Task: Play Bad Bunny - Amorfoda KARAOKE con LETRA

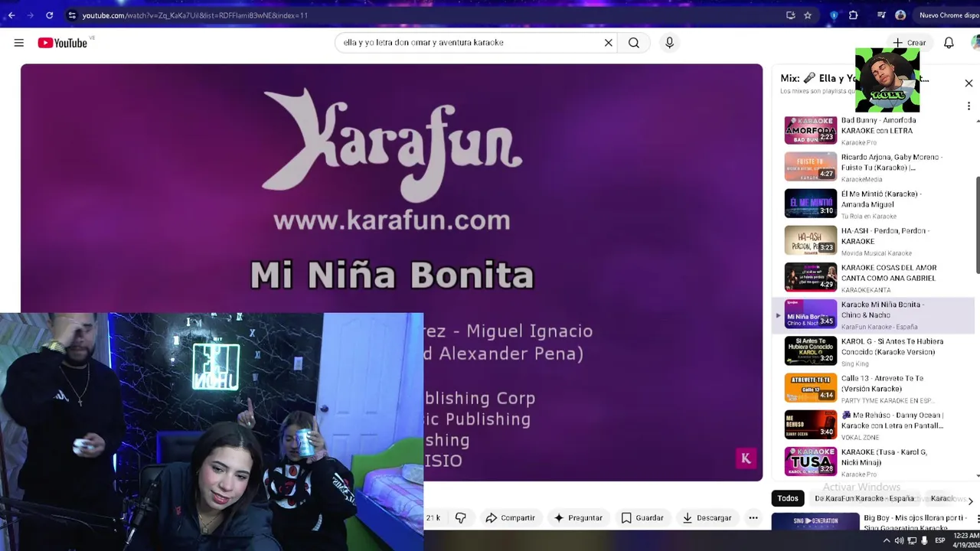Action: point(873,131)
